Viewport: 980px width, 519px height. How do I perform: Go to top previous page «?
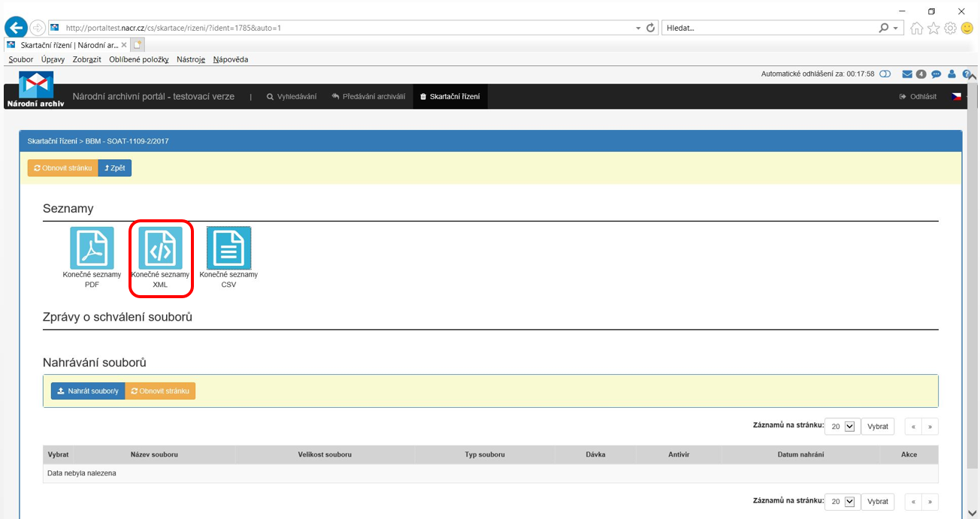913,427
